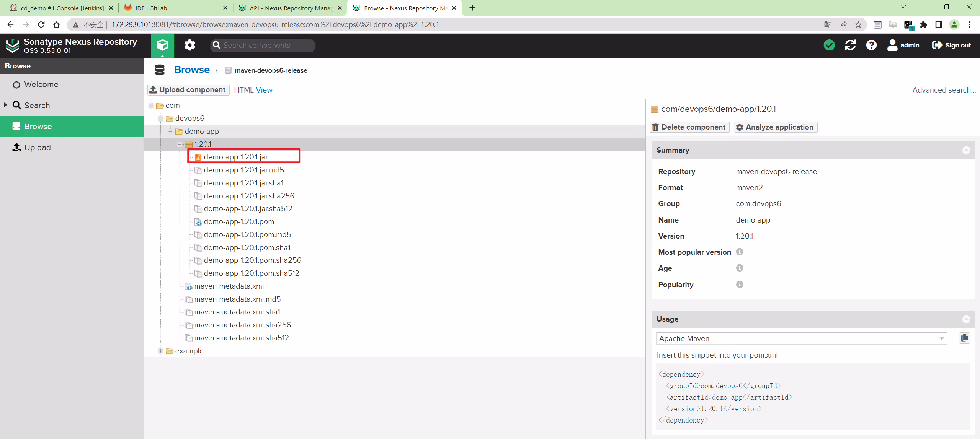Copy the Maven snippet to clipboard
Viewport: 980px width, 439px height.
(964, 338)
